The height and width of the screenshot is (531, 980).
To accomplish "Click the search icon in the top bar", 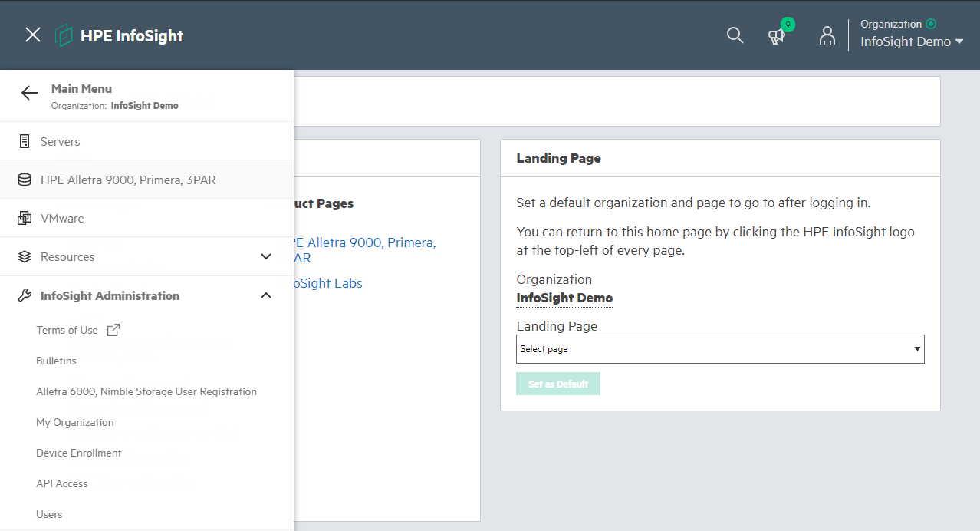I will [x=734, y=35].
